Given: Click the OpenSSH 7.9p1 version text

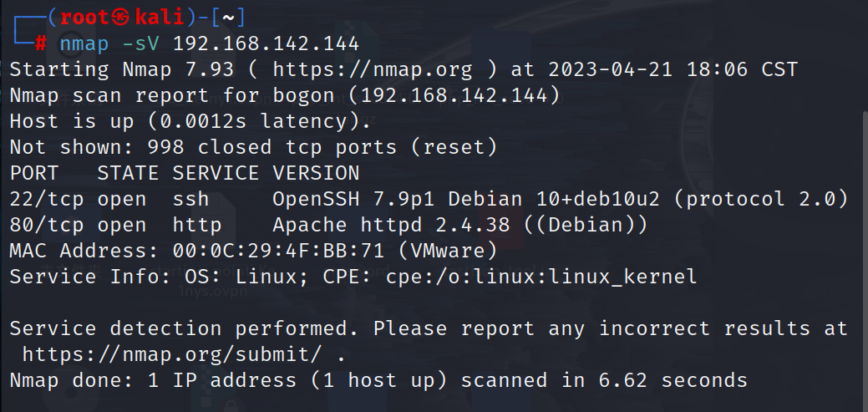Looking at the screenshot, I should pos(353,200).
